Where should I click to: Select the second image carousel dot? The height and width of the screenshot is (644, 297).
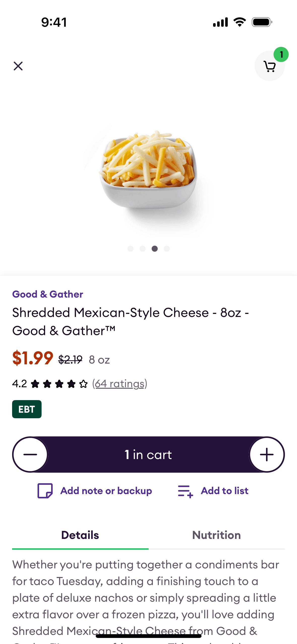(143, 249)
